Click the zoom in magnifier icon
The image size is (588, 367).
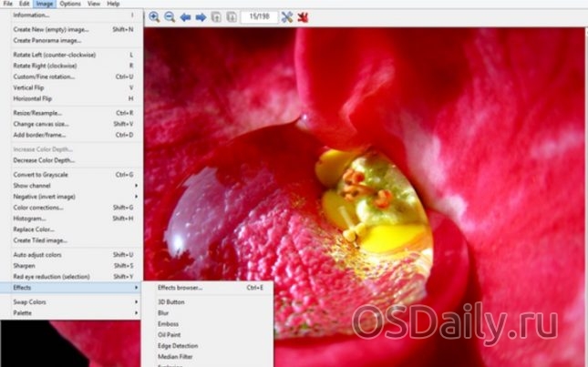tap(154, 16)
